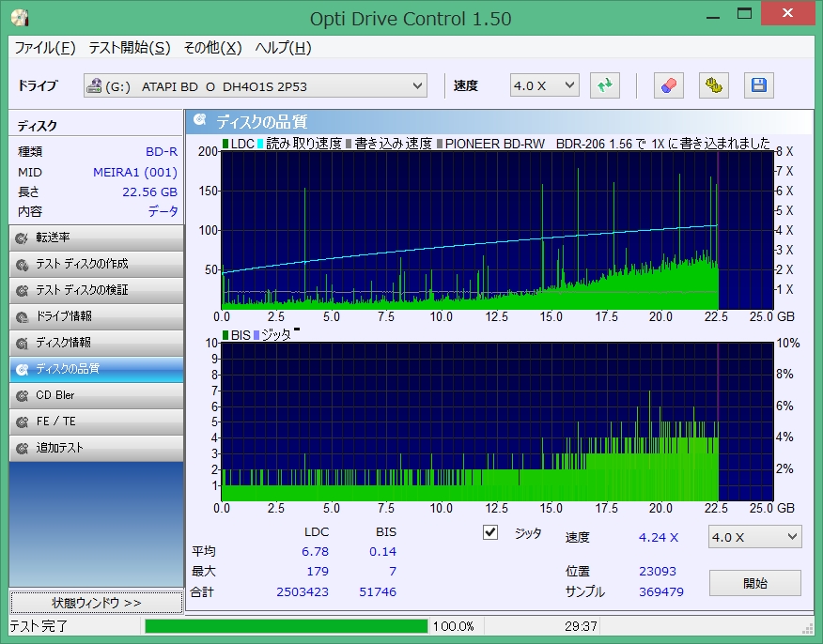
Task: Click the disc icon beside ディスクの品質 in the sidebar
Action: coord(22,369)
